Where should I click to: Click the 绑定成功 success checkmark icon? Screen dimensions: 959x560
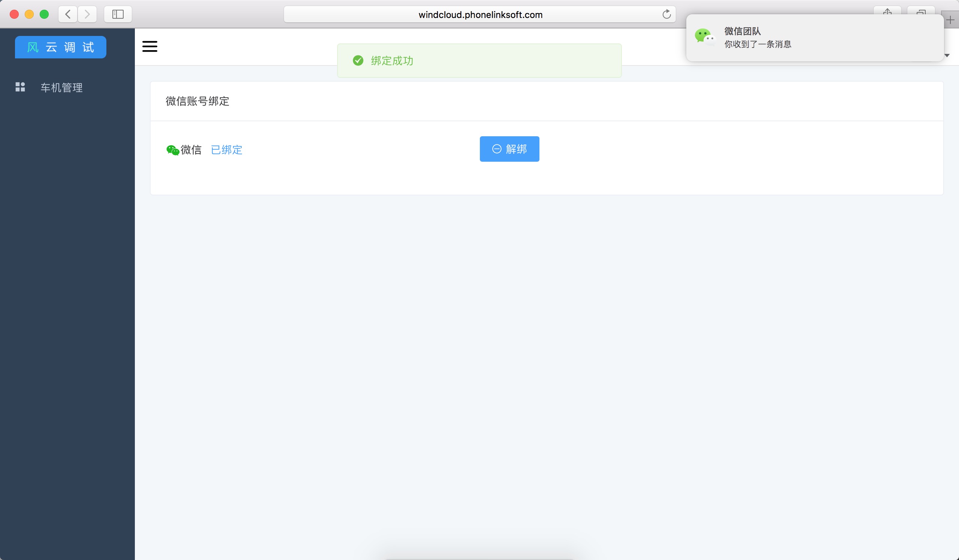point(358,60)
